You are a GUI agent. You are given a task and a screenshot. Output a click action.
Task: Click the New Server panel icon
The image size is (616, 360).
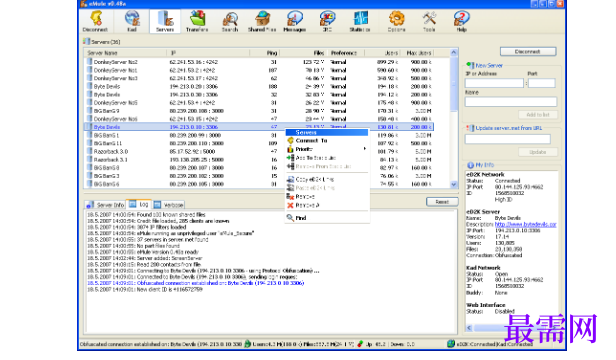click(x=470, y=65)
